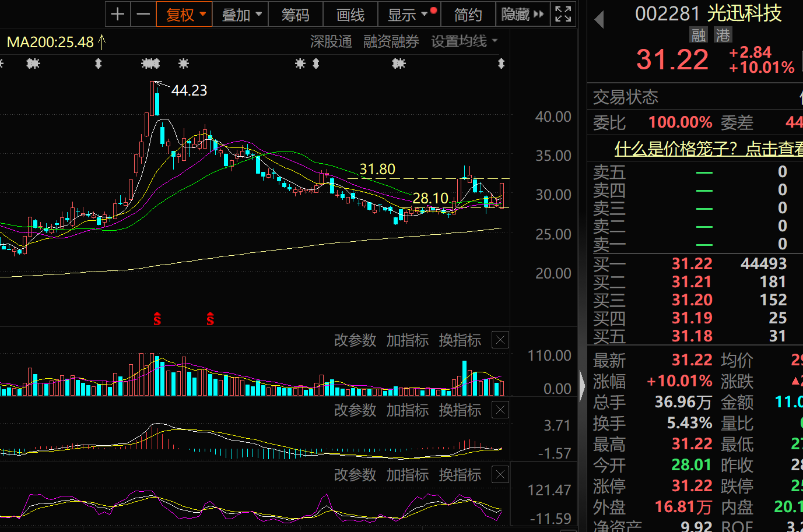Select the 买三 bid price 31.20
803x532 pixels.
click(692, 300)
